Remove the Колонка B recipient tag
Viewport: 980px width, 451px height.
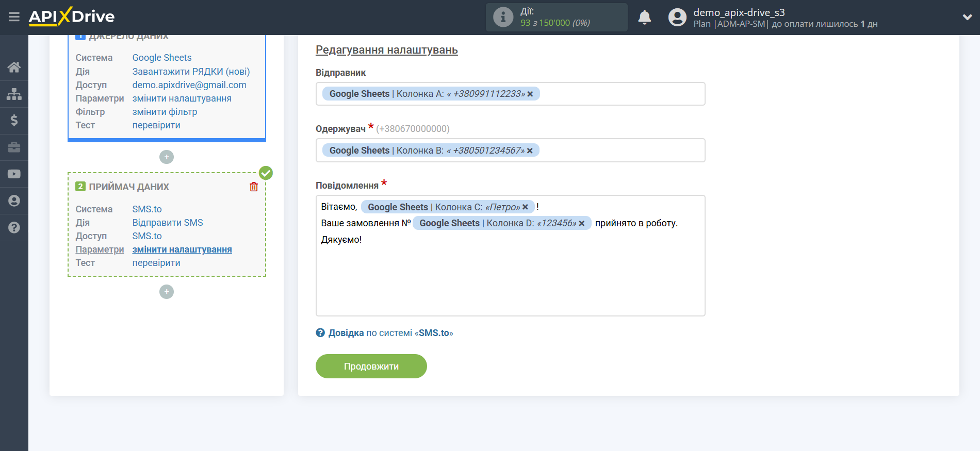(x=530, y=151)
